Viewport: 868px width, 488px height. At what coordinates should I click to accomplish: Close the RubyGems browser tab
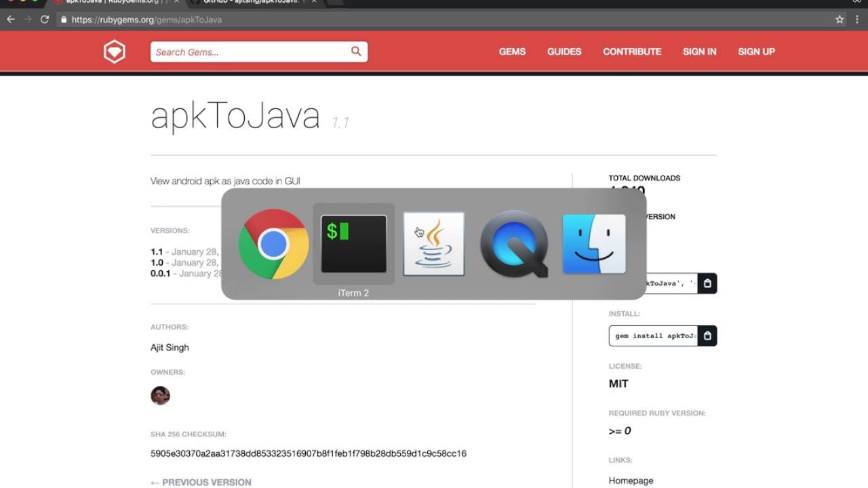(x=176, y=2)
